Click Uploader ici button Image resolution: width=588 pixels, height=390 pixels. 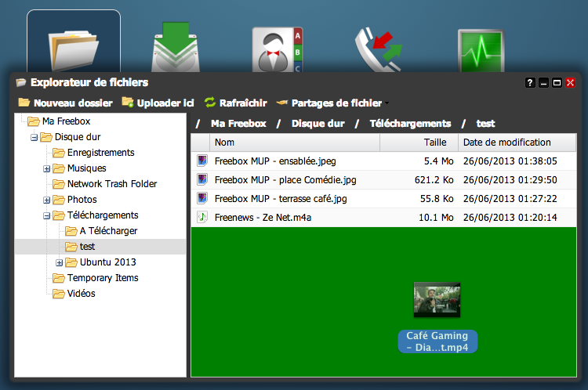pyautogui.click(x=158, y=103)
